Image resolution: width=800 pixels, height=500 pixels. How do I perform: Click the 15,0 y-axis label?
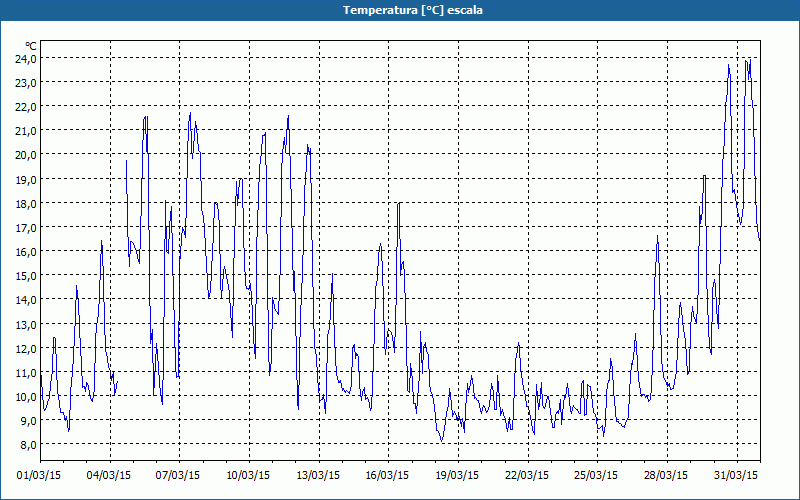25,276
